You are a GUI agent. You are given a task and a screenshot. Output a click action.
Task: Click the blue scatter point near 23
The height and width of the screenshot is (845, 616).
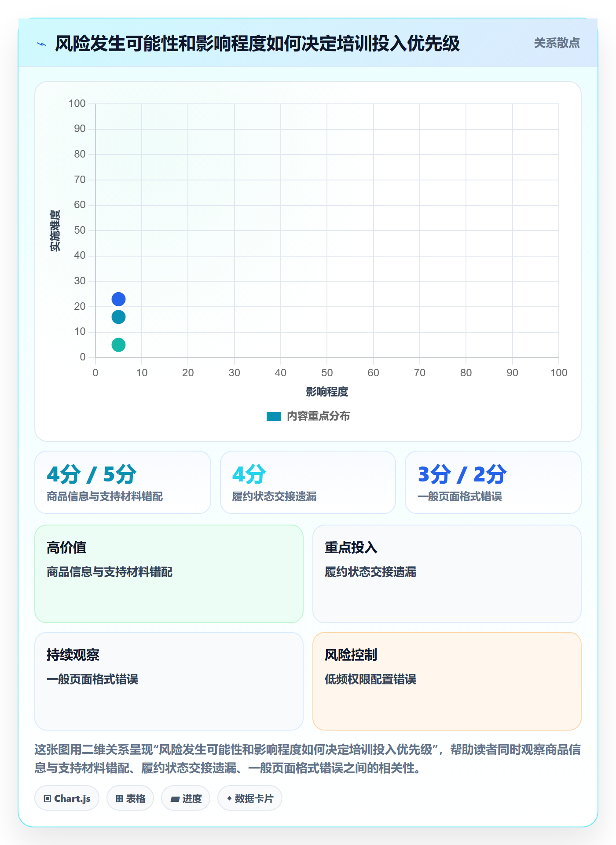(118, 299)
